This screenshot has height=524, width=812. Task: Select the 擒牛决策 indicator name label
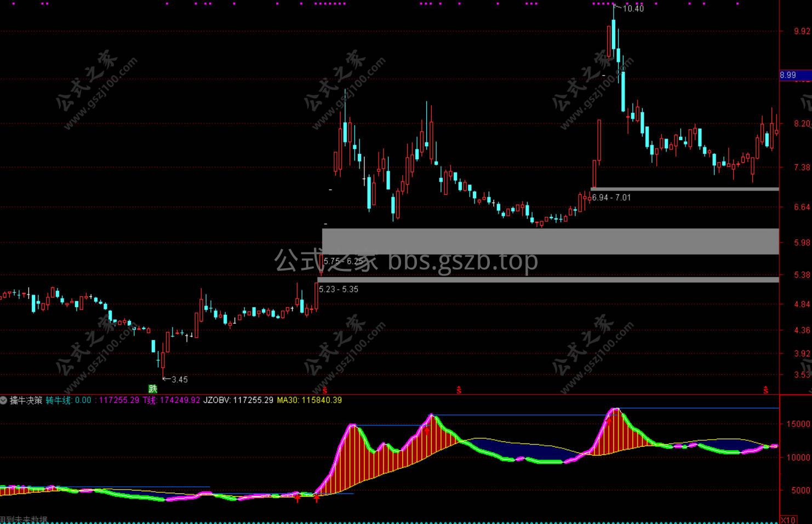pyautogui.click(x=26, y=400)
